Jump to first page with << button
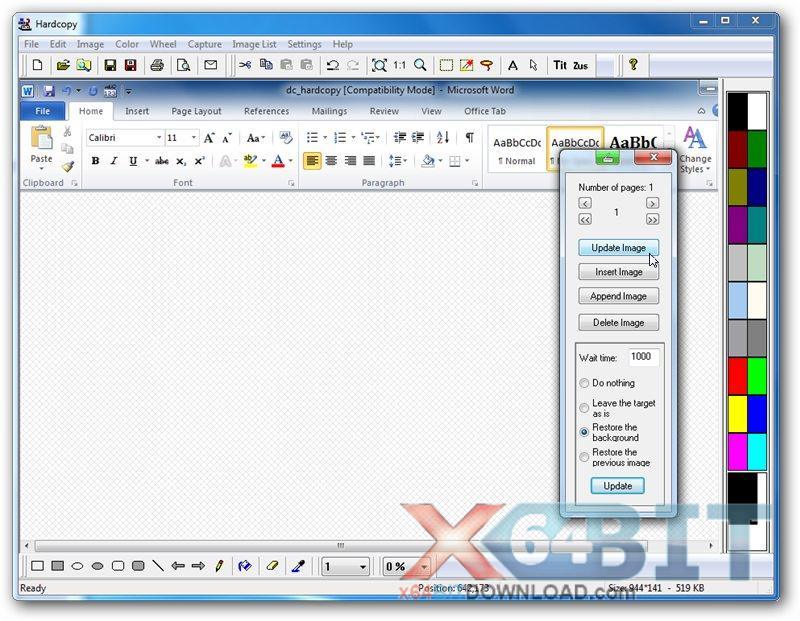The height and width of the screenshot is (621, 800). 585,219
